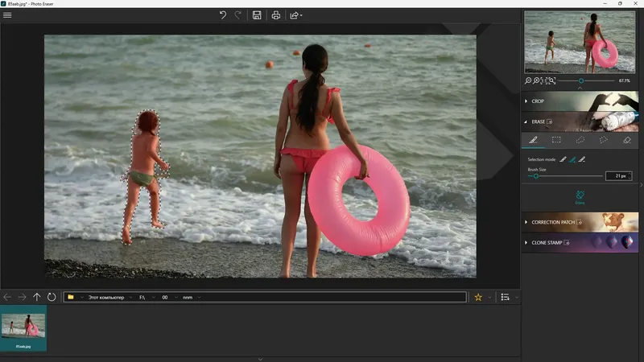The height and width of the screenshot is (362, 644).
Task: Click the '00' folder path segment
Action: point(165,298)
